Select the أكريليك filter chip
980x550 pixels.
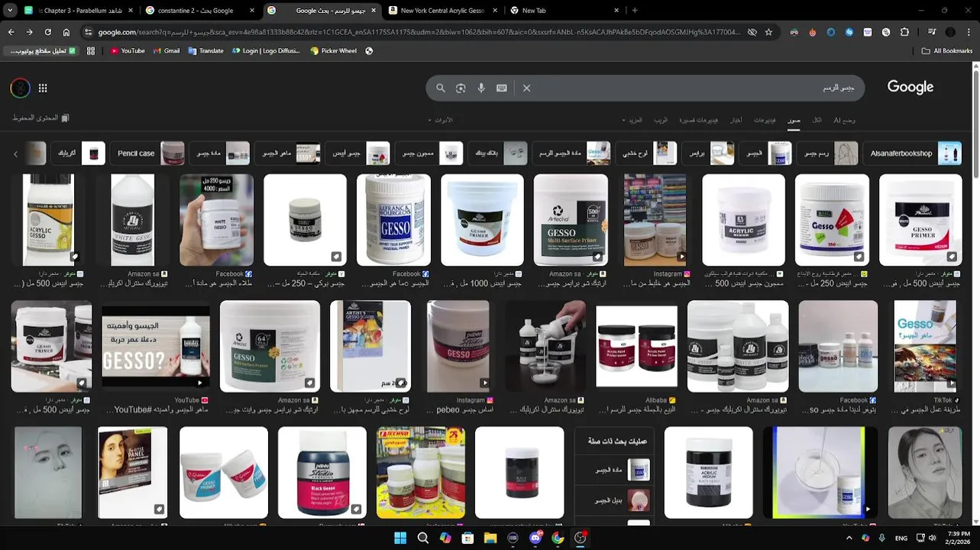[79, 153]
